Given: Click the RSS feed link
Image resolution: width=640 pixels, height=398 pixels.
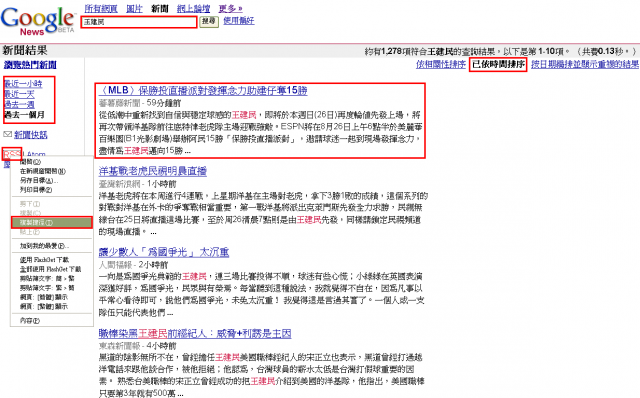Looking at the screenshot, I should click(x=12, y=154).
